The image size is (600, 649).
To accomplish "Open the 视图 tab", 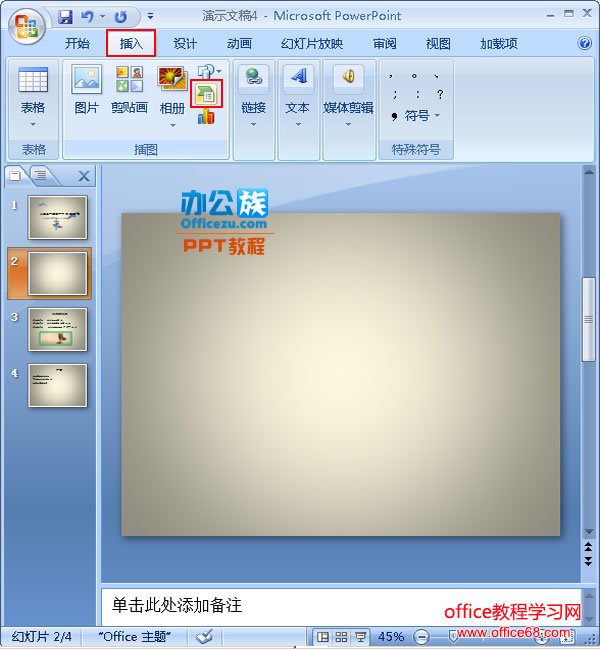I will pos(438,43).
